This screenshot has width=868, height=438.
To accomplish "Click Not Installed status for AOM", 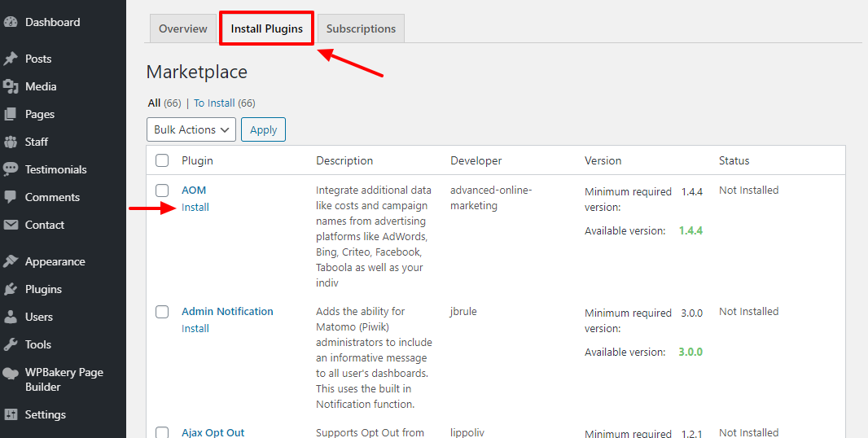I will pyautogui.click(x=749, y=190).
